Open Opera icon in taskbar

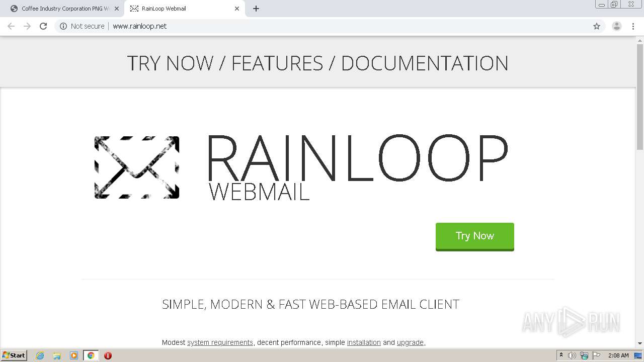click(108, 355)
